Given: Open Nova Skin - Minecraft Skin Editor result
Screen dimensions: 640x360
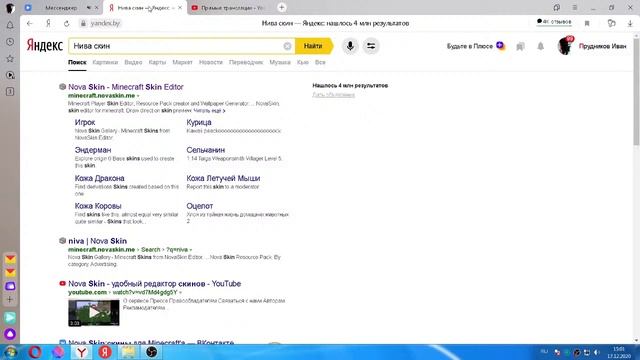Looking at the screenshot, I should click(x=126, y=87).
